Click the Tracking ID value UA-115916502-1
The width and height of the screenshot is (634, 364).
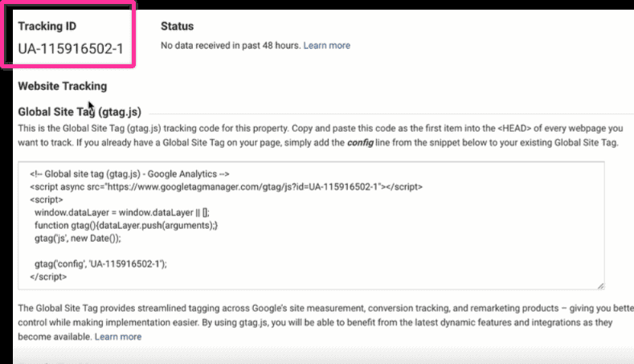click(71, 49)
